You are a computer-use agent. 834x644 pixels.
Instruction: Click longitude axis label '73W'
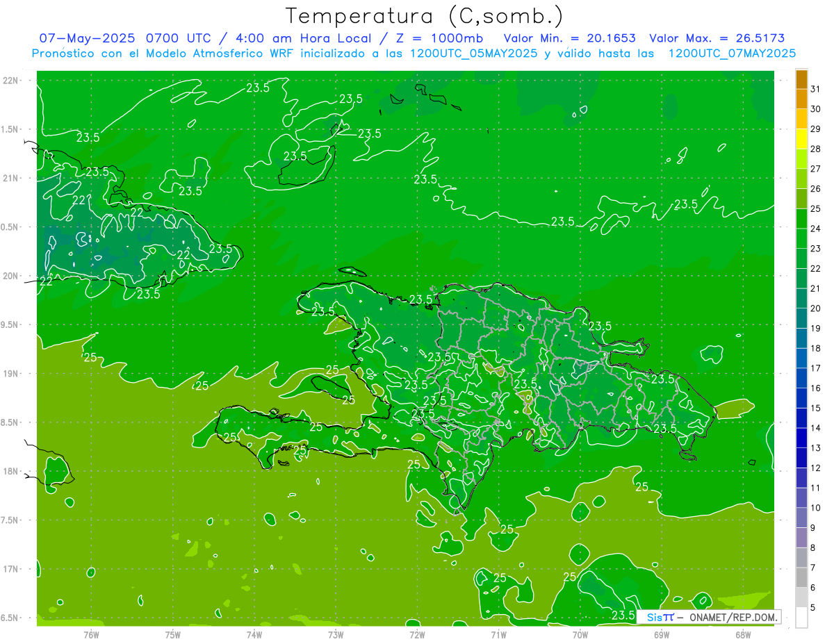pyautogui.click(x=336, y=634)
